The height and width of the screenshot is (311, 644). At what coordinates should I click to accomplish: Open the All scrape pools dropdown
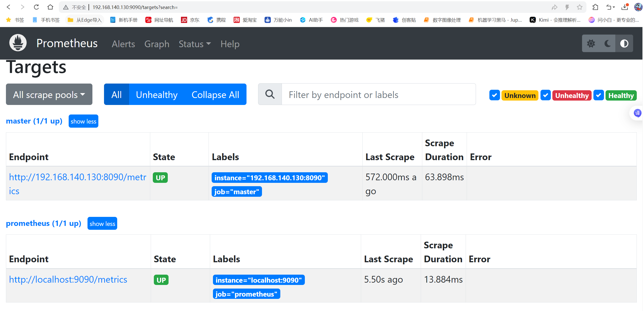pos(49,94)
